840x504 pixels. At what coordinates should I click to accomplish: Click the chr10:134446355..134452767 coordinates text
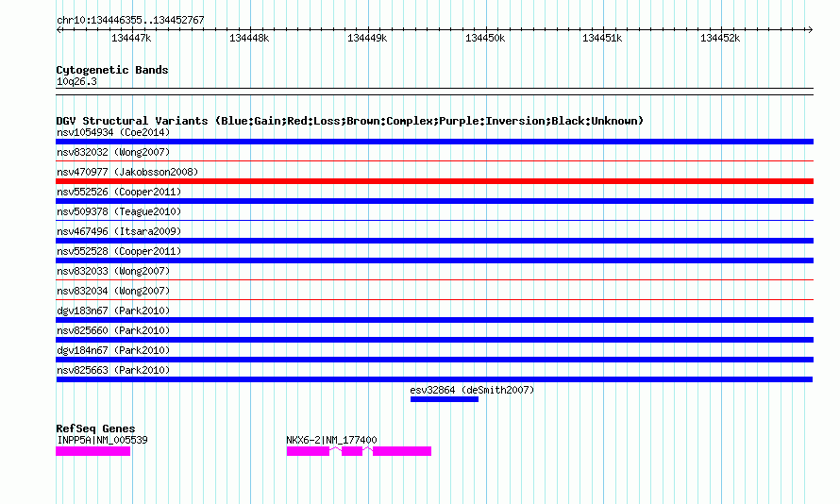tap(130, 20)
